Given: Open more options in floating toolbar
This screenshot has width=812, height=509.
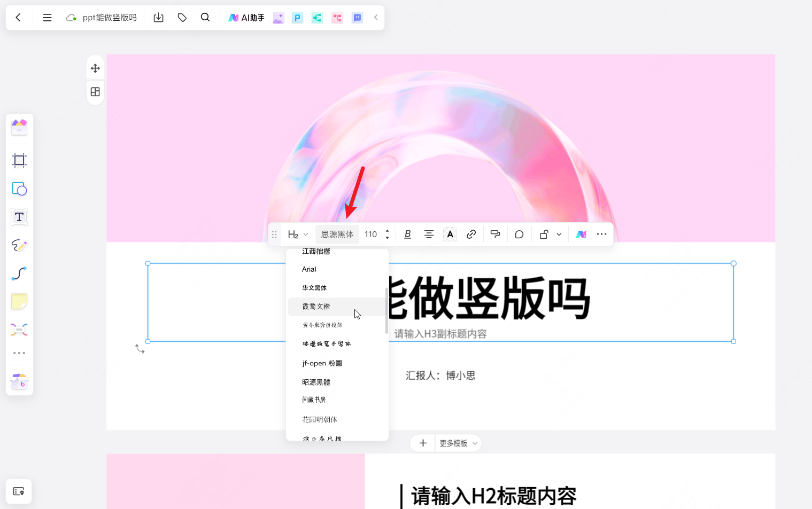Looking at the screenshot, I should coord(601,234).
